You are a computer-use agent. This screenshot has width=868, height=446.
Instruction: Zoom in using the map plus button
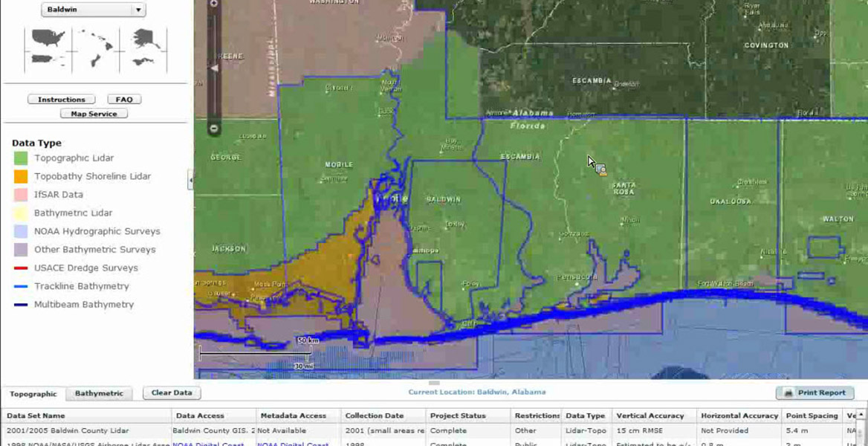(214, 4)
